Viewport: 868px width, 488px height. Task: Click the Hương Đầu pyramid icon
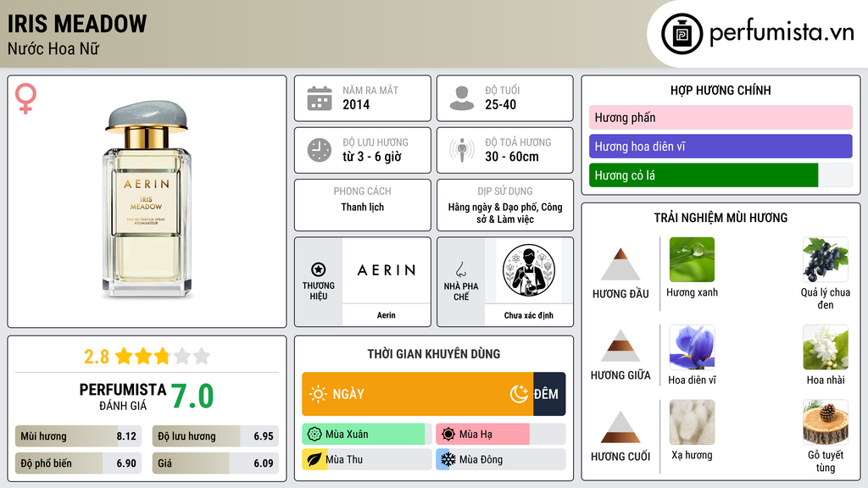(x=620, y=264)
